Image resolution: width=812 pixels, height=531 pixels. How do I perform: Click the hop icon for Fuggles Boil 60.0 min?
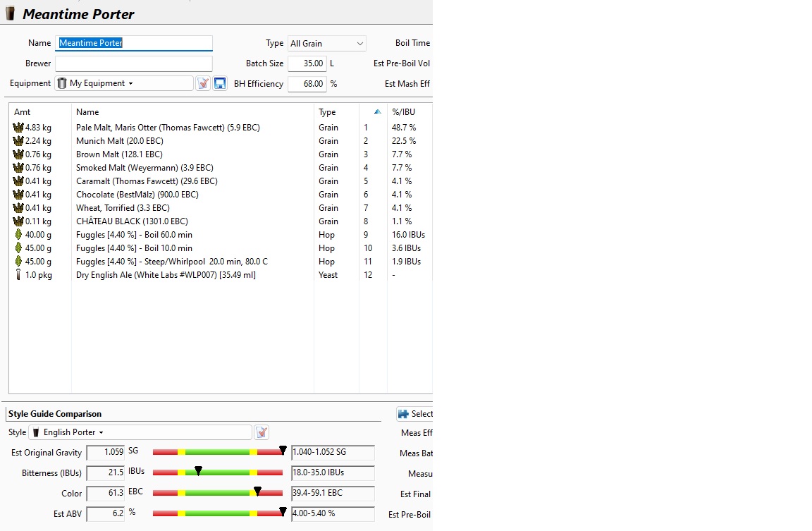[18, 235]
